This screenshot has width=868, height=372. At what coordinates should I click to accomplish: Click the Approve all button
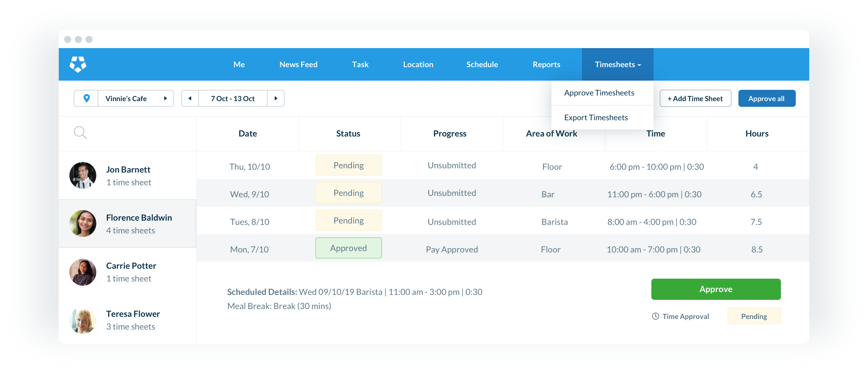click(x=767, y=98)
